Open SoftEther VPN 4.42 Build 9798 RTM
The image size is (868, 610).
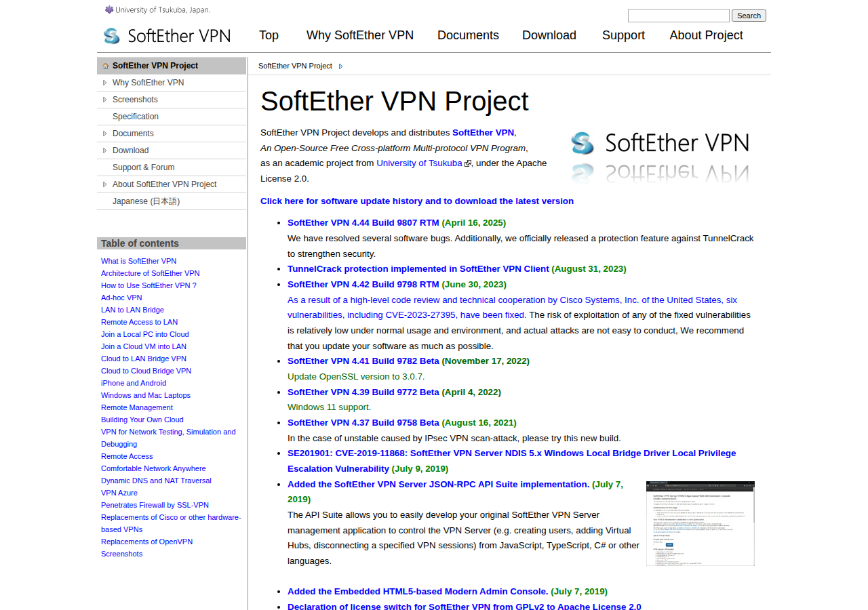363,285
